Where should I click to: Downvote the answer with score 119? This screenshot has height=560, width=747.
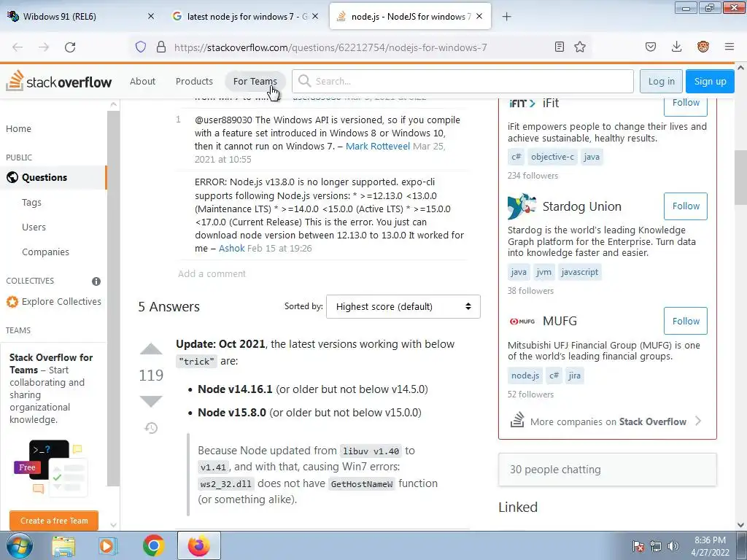click(x=151, y=401)
